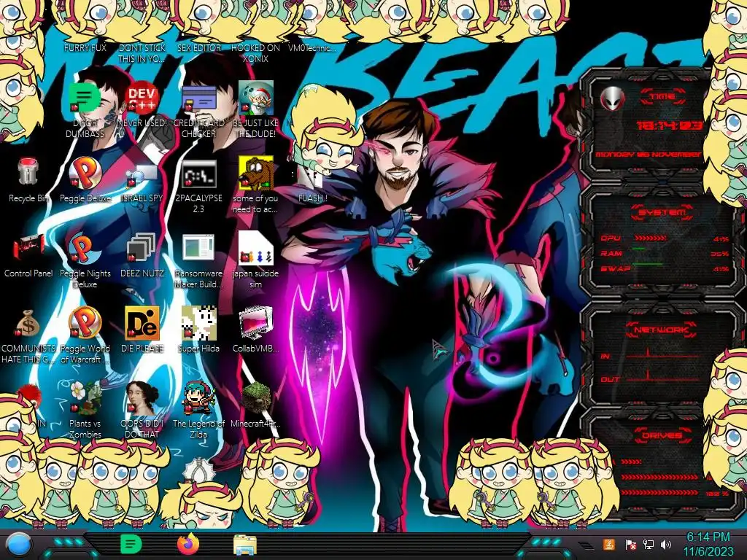Open the network tray icon
This screenshot has height=560, width=747.
click(649, 544)
